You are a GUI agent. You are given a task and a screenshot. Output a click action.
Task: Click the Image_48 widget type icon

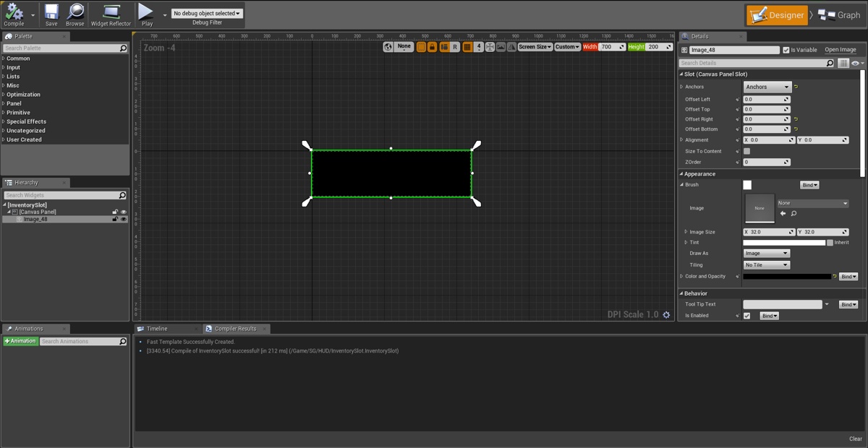[x=684, y=51]
